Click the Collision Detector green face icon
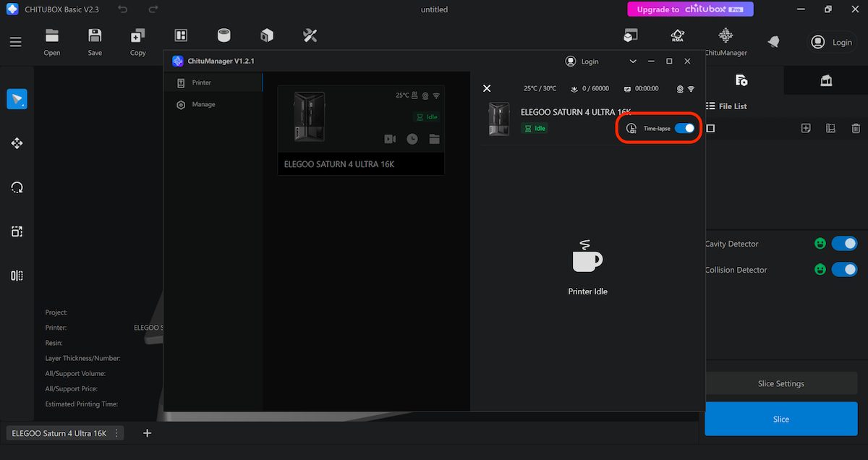 (820, 270)
